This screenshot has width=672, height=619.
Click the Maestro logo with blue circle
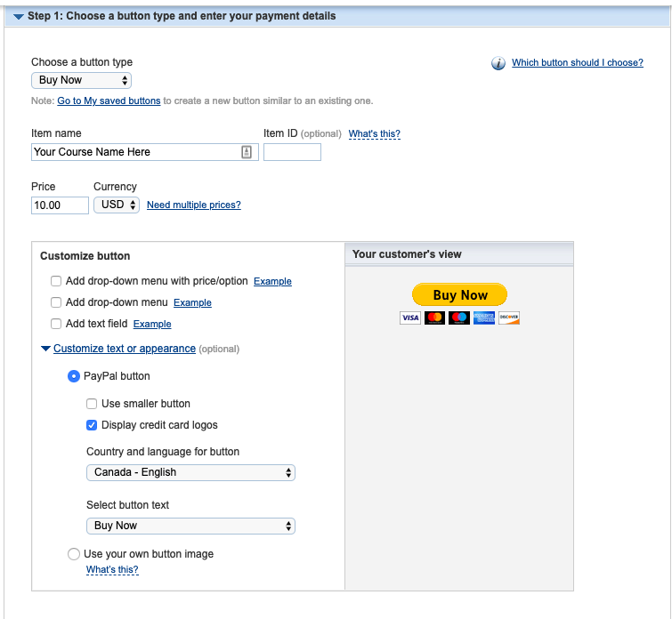[459, 318]
